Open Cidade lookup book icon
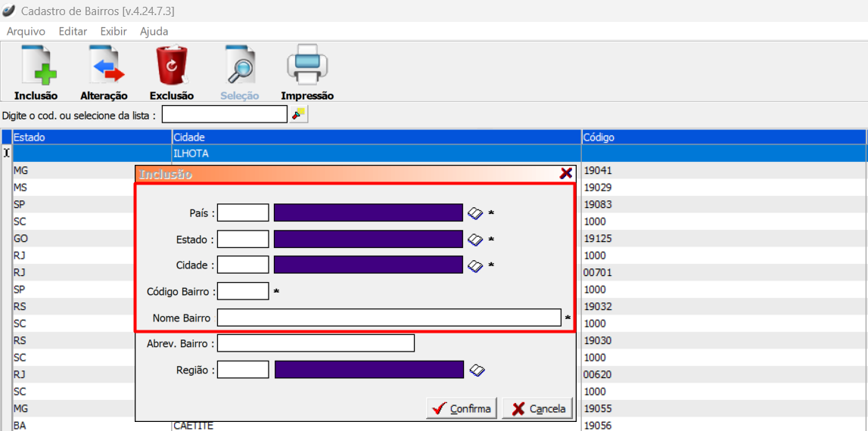Image resolution: width=868 pixels, height=431 pixels. (x=474, y=265)
